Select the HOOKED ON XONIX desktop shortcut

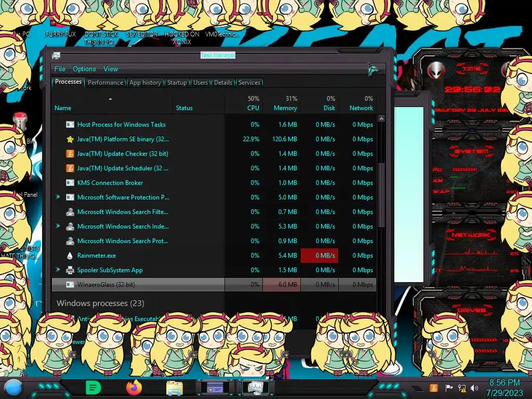click(x=182, y=38)
